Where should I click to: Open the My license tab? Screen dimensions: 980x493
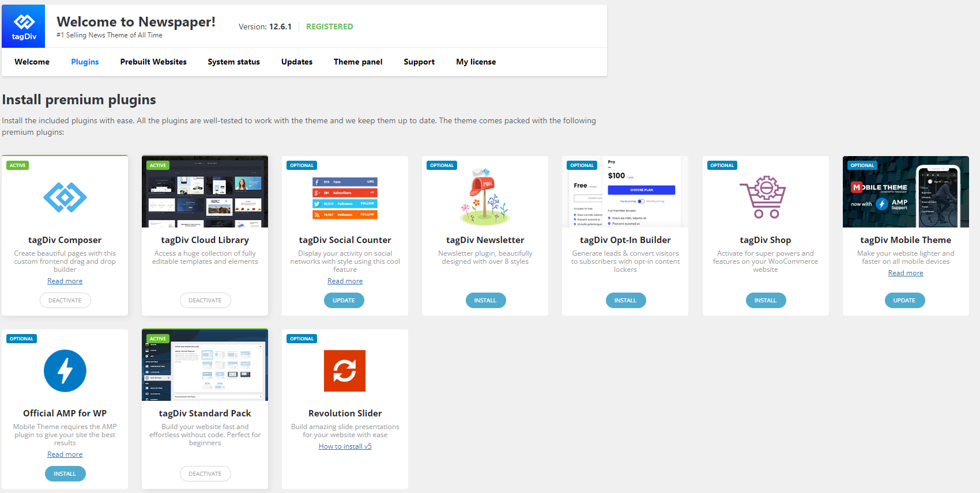click(476, 62)
